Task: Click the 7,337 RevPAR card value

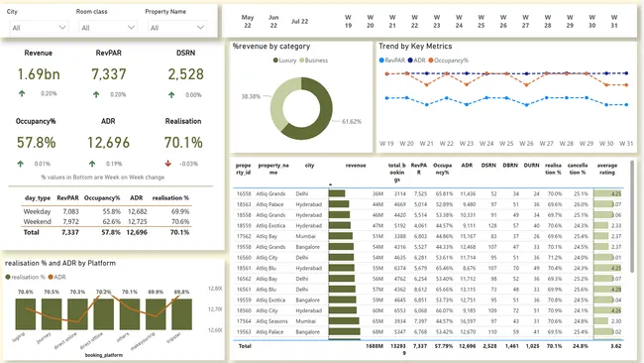Action: click(108, 74)
